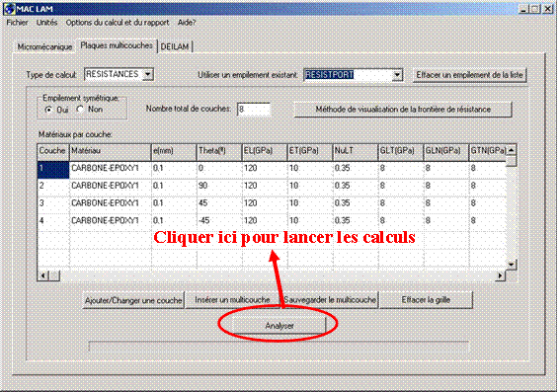Switch to the Micromécanique tab
This screenshot has width=559, height=392.
tap(44, 46)
